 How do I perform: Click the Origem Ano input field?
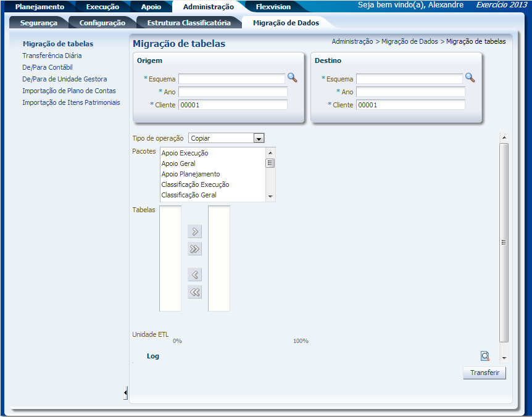[233, 92]
